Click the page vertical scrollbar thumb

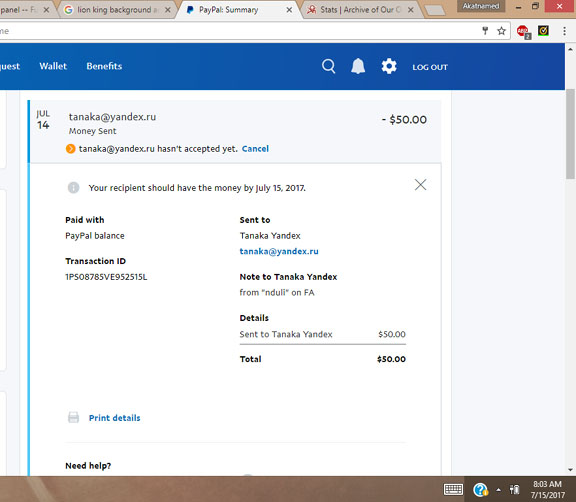coord(570,134)
